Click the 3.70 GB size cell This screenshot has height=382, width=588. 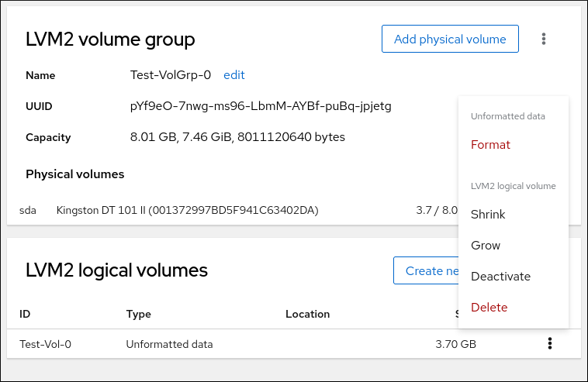pyautogui.click(x=455, y=344)
